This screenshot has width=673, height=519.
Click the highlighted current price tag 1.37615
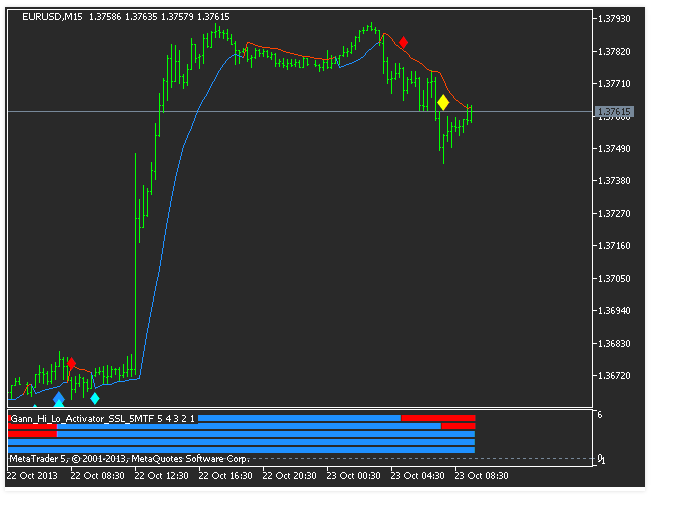(614, 112)
